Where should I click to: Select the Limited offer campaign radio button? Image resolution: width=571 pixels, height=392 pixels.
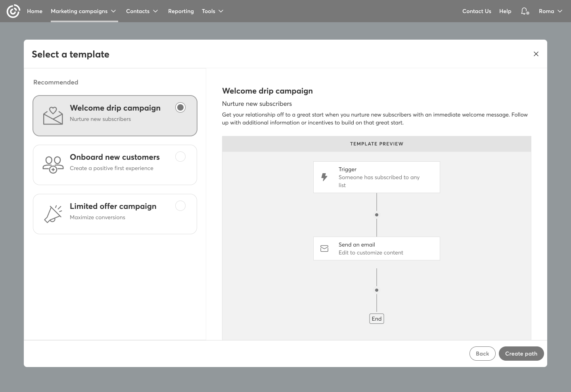tap(180, 206)
